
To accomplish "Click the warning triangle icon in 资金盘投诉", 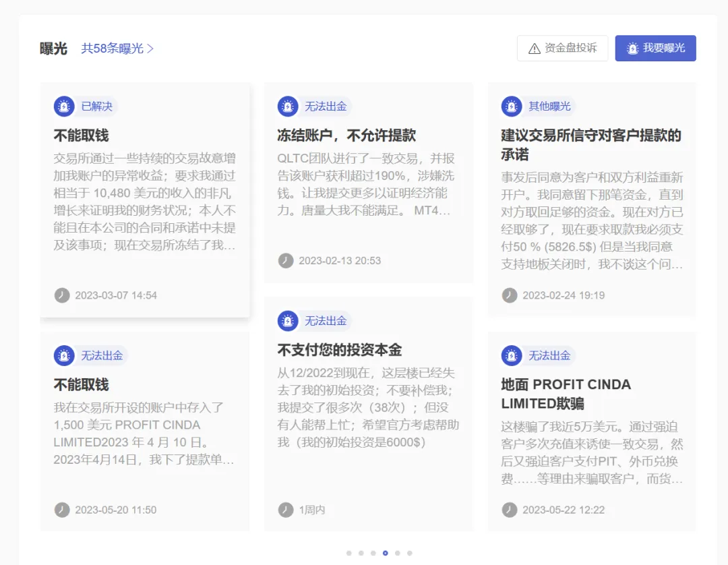I will coord(535,49).
